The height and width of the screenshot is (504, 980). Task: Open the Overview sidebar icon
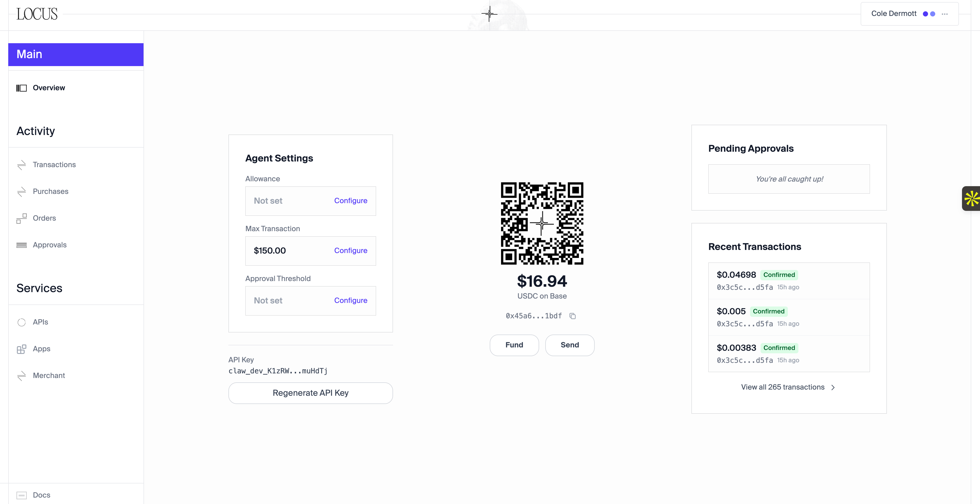[x=22, y=88]
